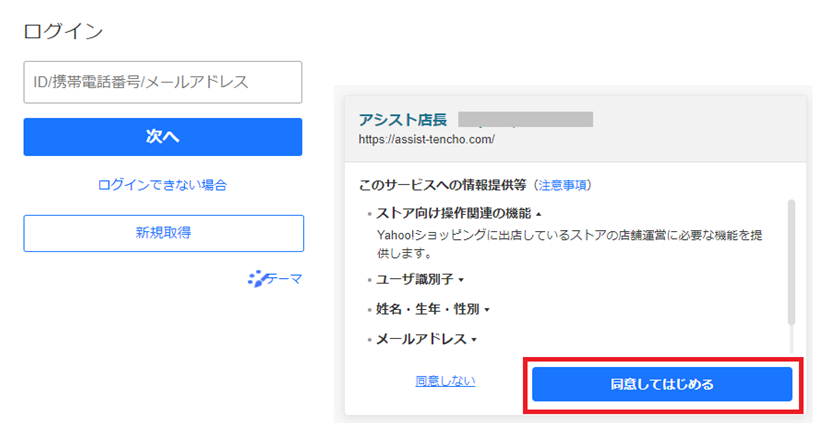Image resolution: width=833 pixels, height=446 pixels.
Task: Click the 新規取得 button
Action: [163, 233]
